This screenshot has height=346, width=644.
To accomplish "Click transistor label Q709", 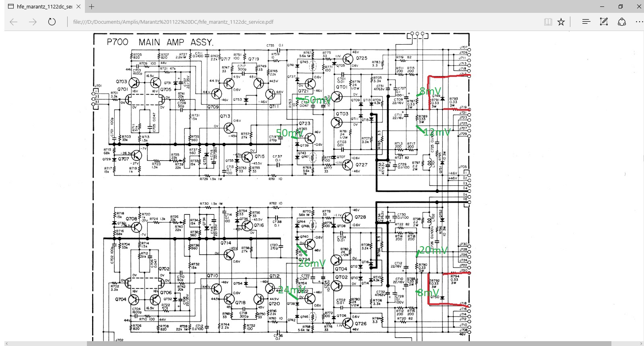I will pyautogui.click(x=213, y=107).
